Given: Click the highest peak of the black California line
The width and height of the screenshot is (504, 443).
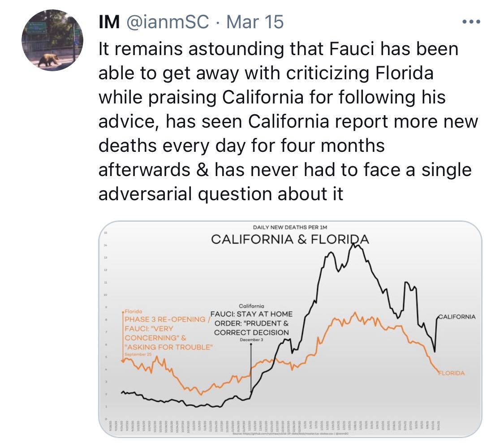Looking at the screenshot, I should pyautogui.click(x=353, y=244).
